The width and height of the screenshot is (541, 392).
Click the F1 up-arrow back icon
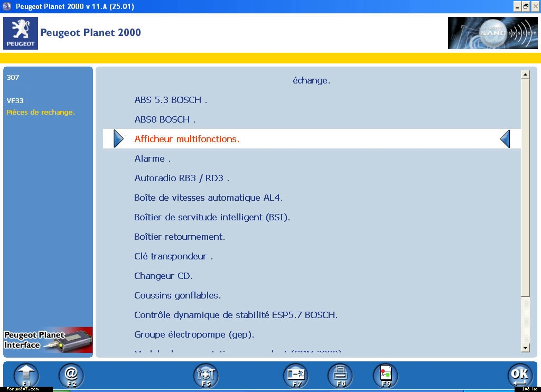(x=26, y=376)
